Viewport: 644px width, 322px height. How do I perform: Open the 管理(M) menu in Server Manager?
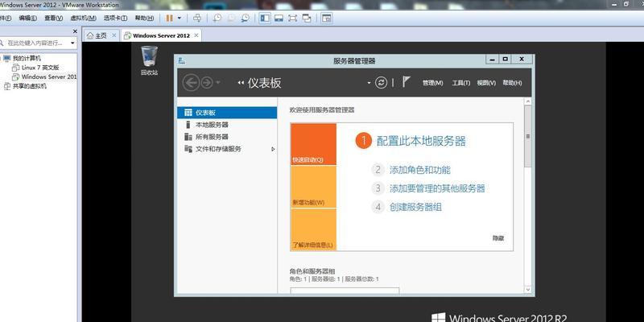coord(433,83)
